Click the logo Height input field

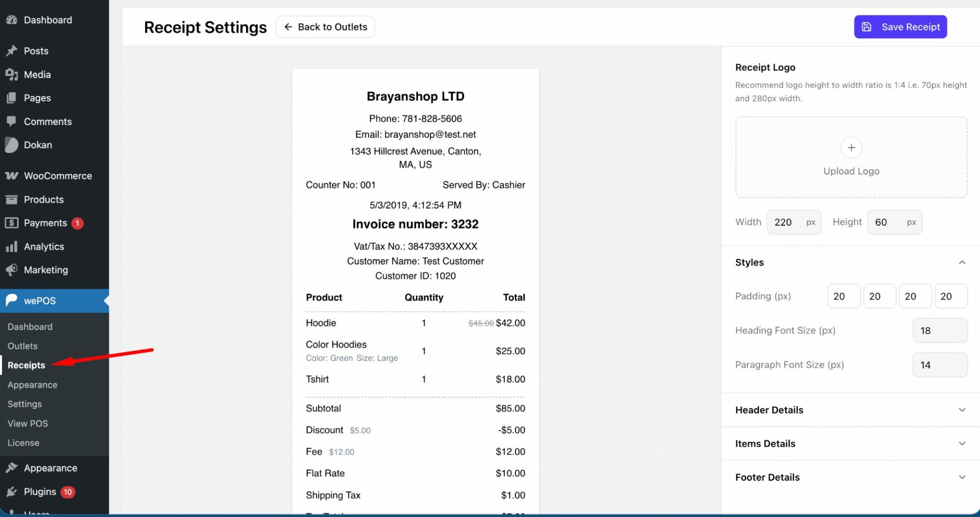click(894, 222)
